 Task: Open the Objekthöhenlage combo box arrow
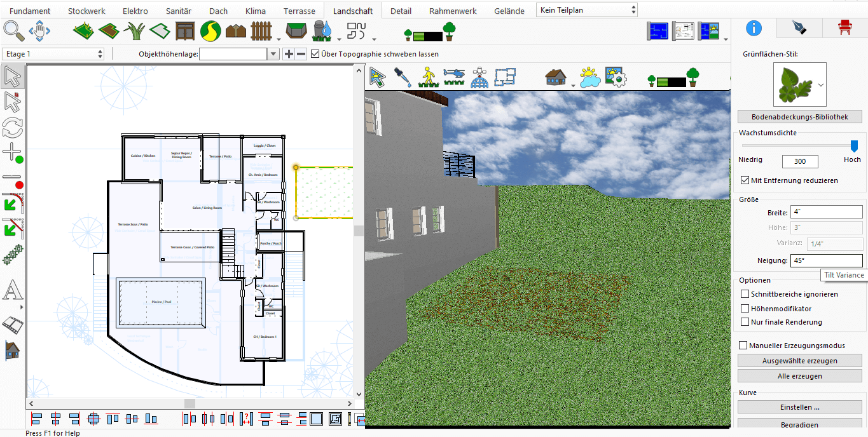(x=273, y=54)
